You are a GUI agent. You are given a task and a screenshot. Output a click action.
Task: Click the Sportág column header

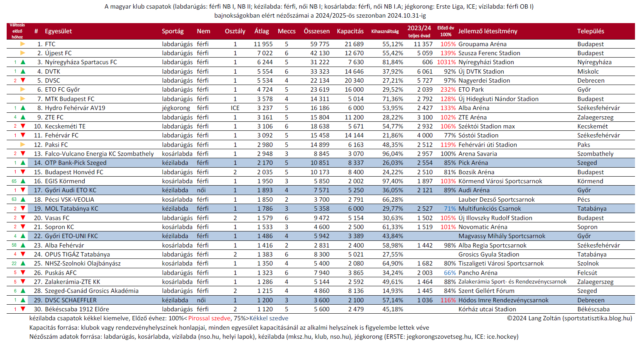tap(172, 31)
